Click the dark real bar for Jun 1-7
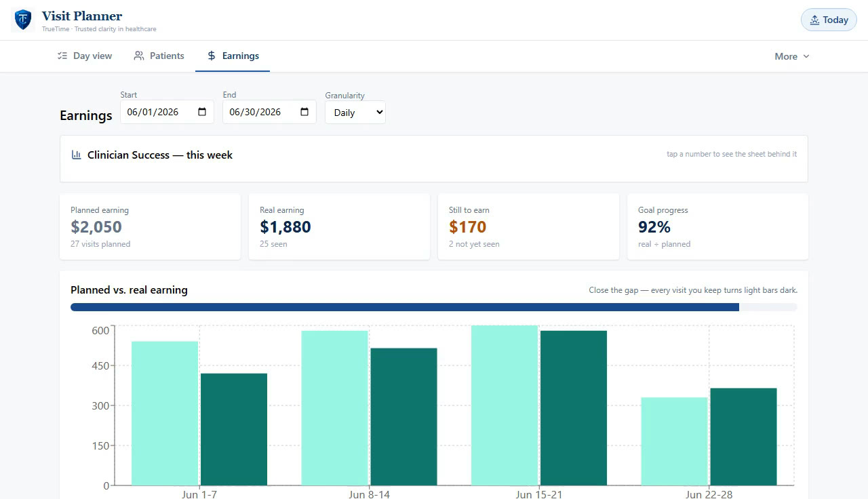 point(234,429)
